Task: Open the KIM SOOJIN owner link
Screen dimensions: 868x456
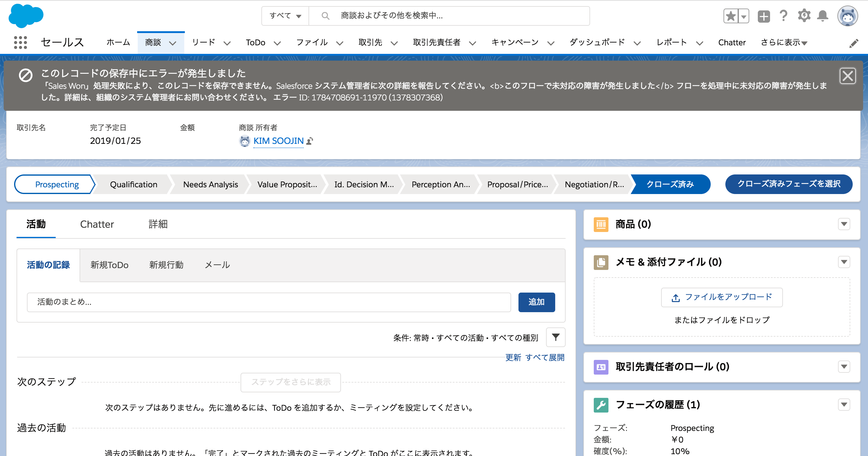Action: coord(278,141)
